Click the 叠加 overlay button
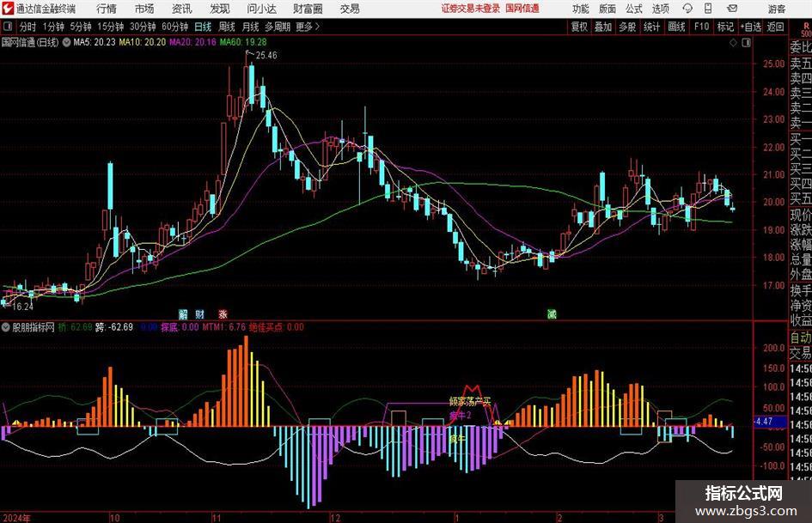812x523 pixels. pyautogui.click(x=603, y=27)
